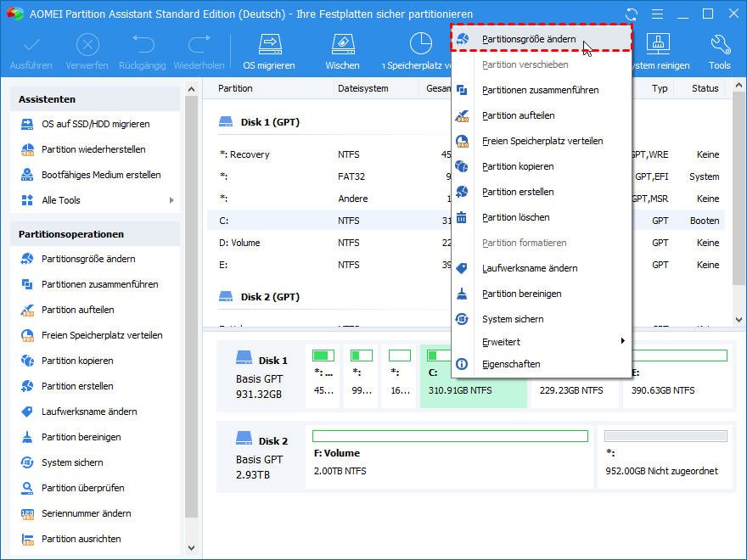Click Partition überprüfen in sidebar
The image size is (747, 560).
click(x=82, y=488)
